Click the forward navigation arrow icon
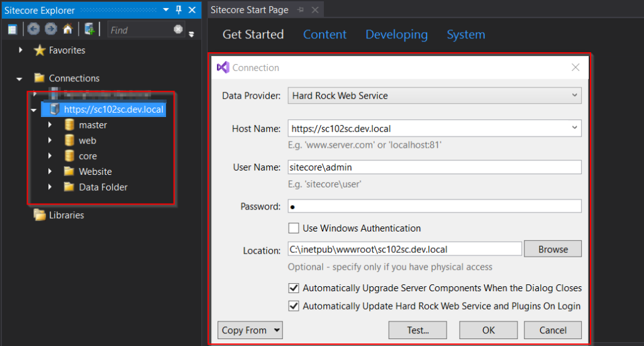 point(50,30)
